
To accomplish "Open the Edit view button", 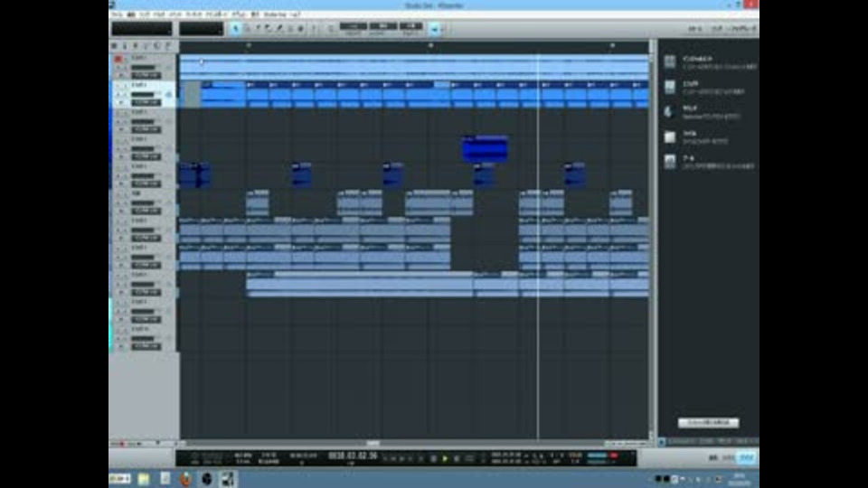I will pos(713,457).
